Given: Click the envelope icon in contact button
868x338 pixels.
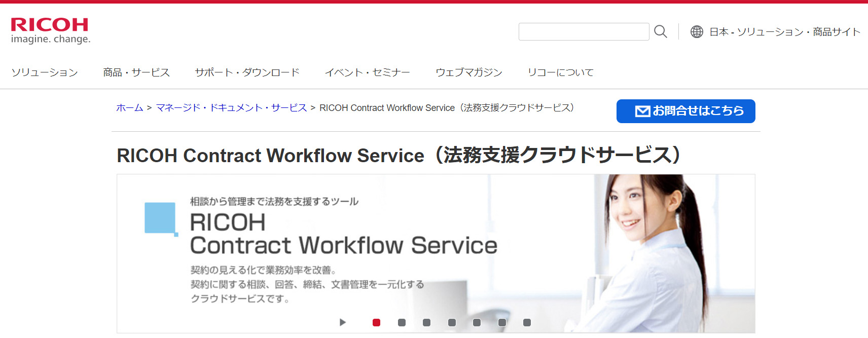Looking at the screenshot, I should pyautogui.click(x=642, y=111).
